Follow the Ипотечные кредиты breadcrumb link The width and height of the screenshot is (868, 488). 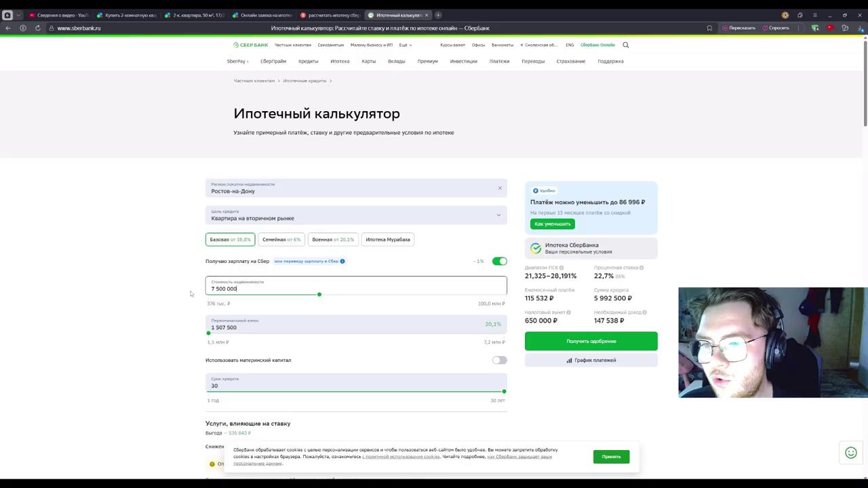point(304,81)
